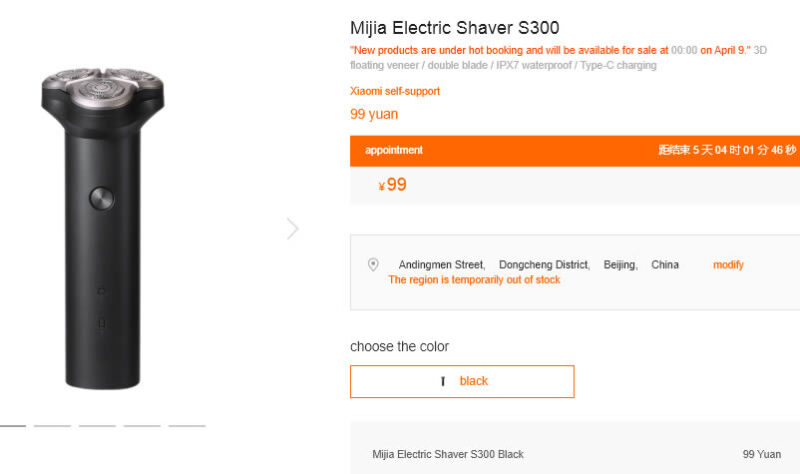This screenshot has height=474, width=800.
Task: Click the Mijia Electric Shaver S300 Black summary row
Action: click(448, 454)
